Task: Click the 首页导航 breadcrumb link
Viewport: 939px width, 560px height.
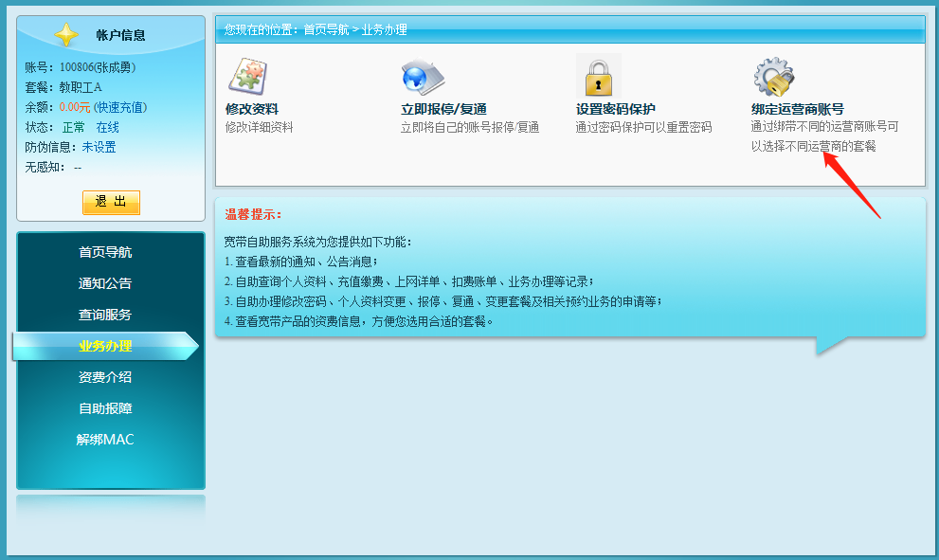Action: (x=326, y=29)
